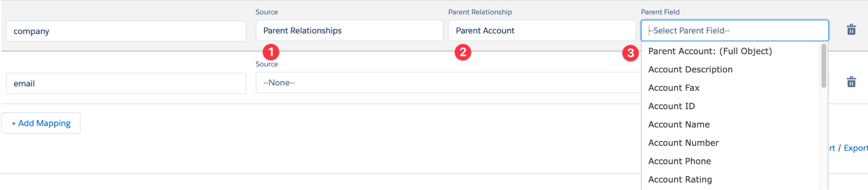This screenshot has width=868, height=190.
Task: Delete the company mapping row trash icon
Action: pyautogui.click(x=851, y=30)
